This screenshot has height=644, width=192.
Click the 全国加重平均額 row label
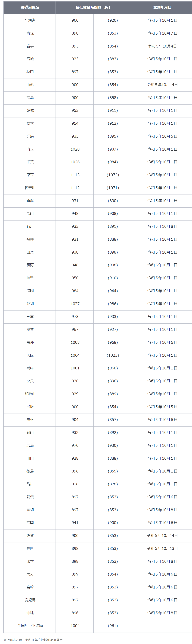[x=30, y=625]
